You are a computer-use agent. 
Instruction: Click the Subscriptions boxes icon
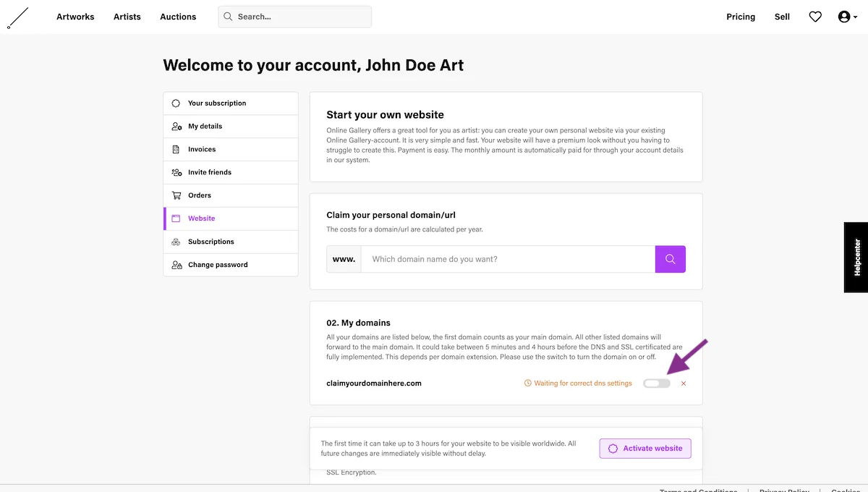coord(176,242)
